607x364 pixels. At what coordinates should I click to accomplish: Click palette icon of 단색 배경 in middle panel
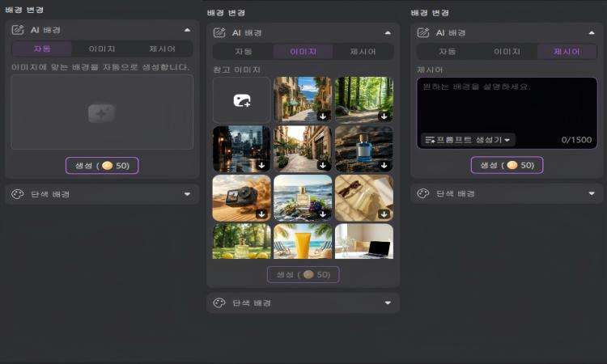(219, 303)
